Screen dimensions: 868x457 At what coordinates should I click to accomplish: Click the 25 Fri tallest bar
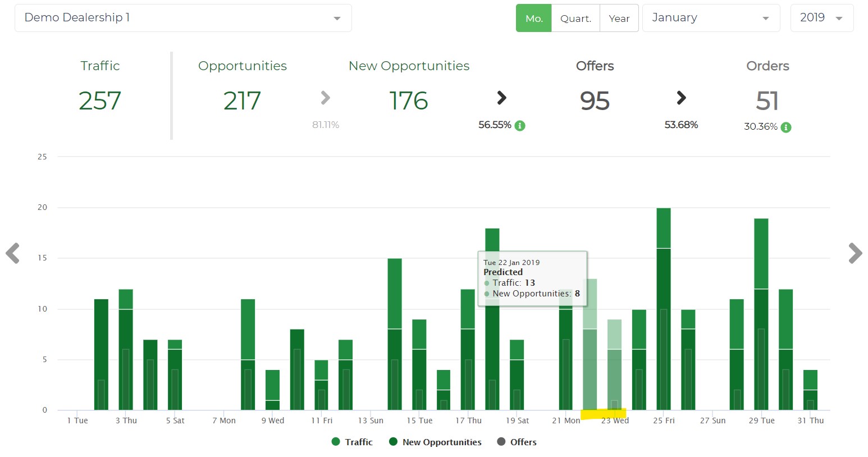point(664,309)
